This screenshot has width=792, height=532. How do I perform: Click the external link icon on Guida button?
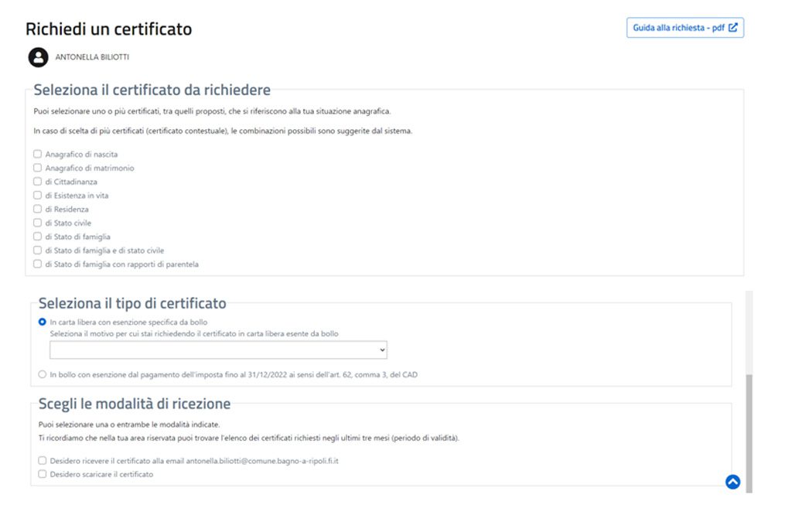coord(733,27)
